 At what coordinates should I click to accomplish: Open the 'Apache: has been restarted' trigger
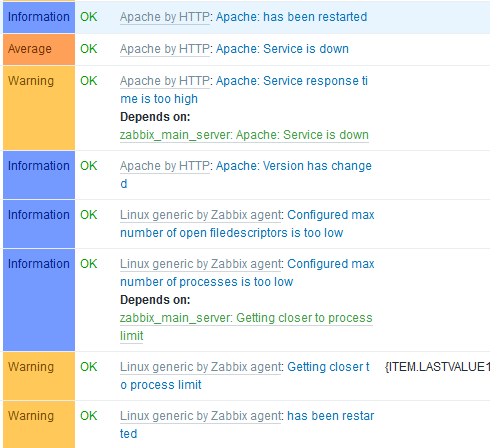(x=292, y=17)
